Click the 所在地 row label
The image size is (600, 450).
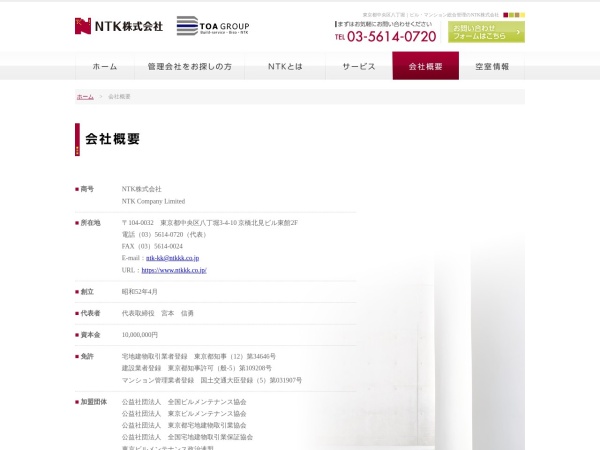coord(90,223)
